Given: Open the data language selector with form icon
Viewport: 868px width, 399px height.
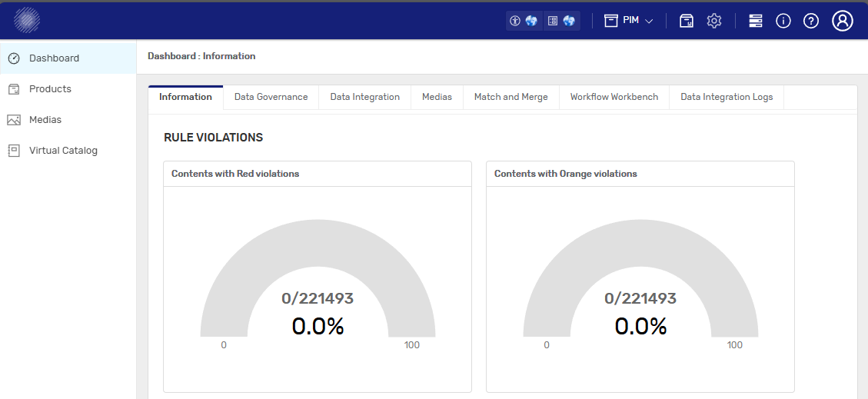Looking at the screenshot, I should [x=561, y=21].
